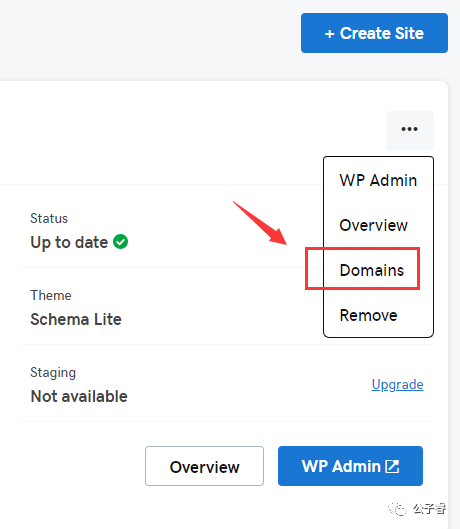Click the external-link icon on WP Admin

(x=392, y=467)
